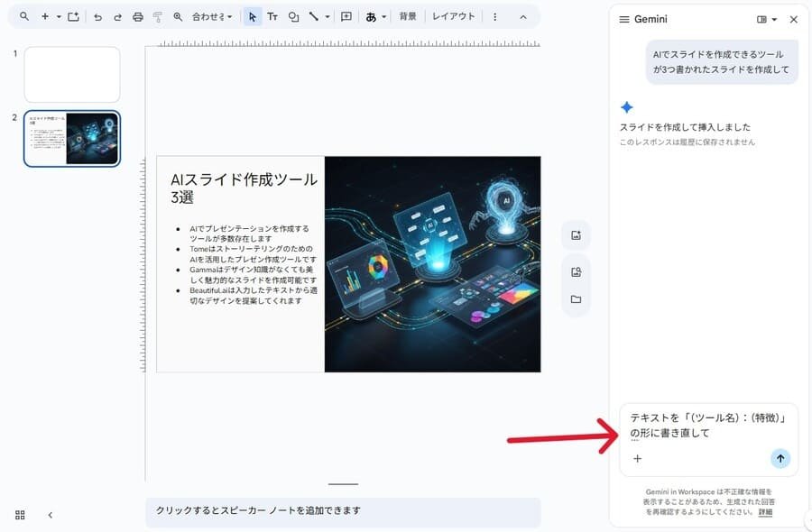Screen dimensions: 812x532
Task: Open the three-dot overflow menu
Action: 493,15
